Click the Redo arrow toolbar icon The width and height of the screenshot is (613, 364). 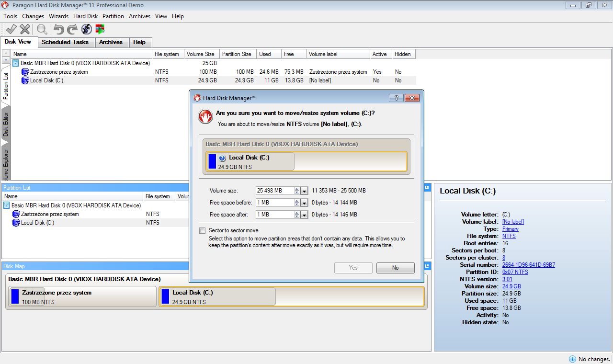[x=72, y=29]
